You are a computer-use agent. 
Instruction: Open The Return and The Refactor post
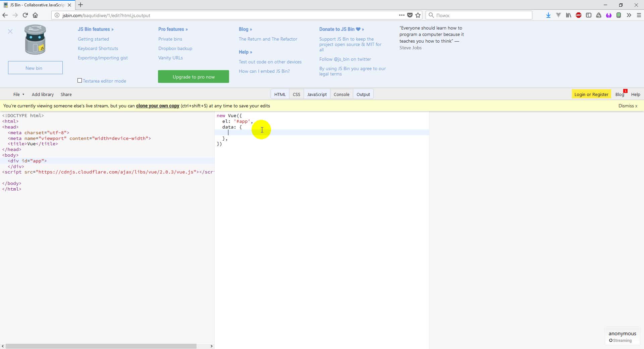268,39
